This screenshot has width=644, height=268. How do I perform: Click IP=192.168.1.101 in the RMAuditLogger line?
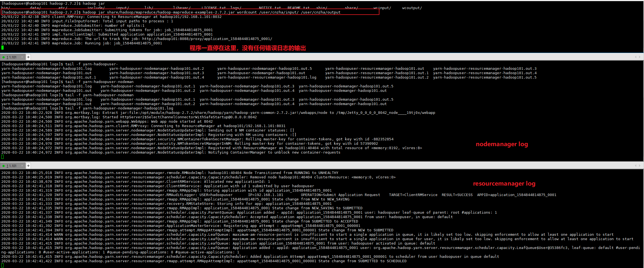tap(266, 195)
